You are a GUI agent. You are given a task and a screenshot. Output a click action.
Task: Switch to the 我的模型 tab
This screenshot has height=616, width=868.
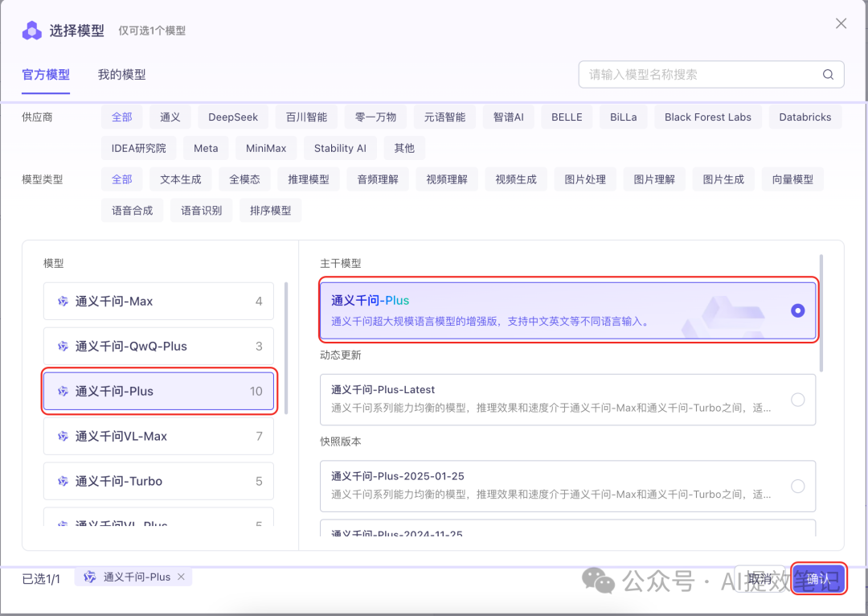pos(122,75)
